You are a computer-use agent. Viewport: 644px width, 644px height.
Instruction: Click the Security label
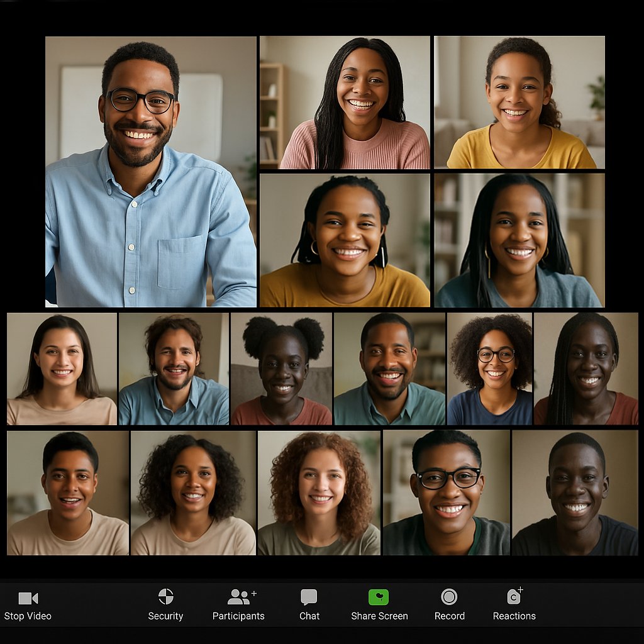pos(165,616)
